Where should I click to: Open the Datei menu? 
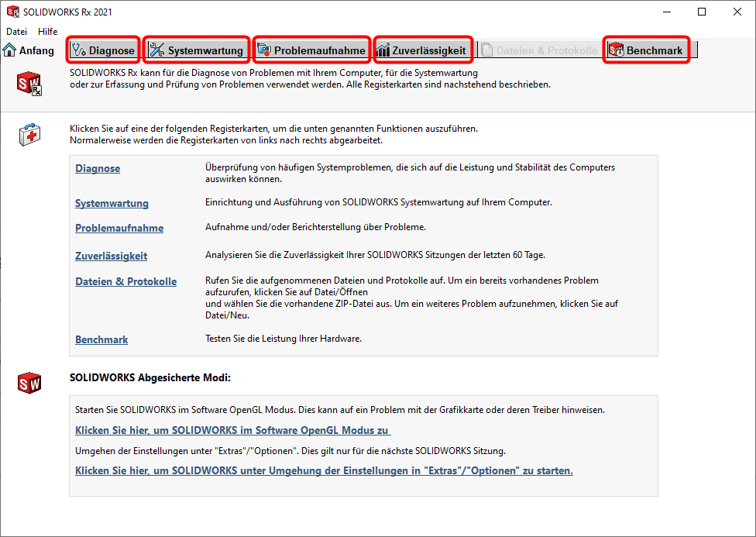(16, 32)
